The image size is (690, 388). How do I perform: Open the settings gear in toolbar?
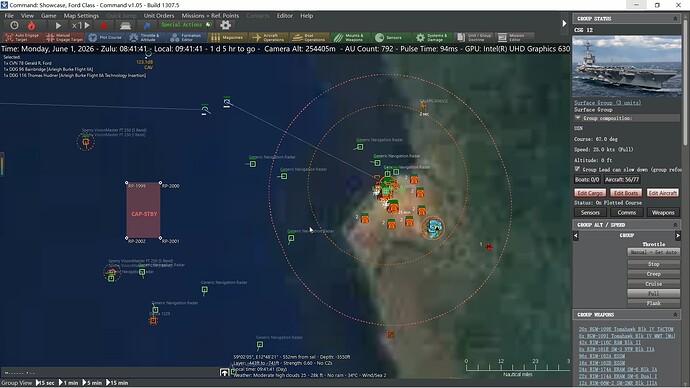pyautogui.click(x=225, y=25)
